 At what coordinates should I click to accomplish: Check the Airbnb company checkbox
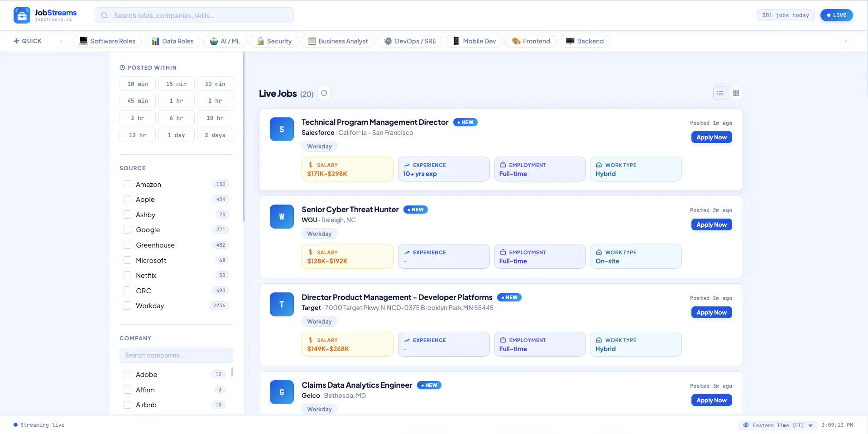(x=128, y=405)
